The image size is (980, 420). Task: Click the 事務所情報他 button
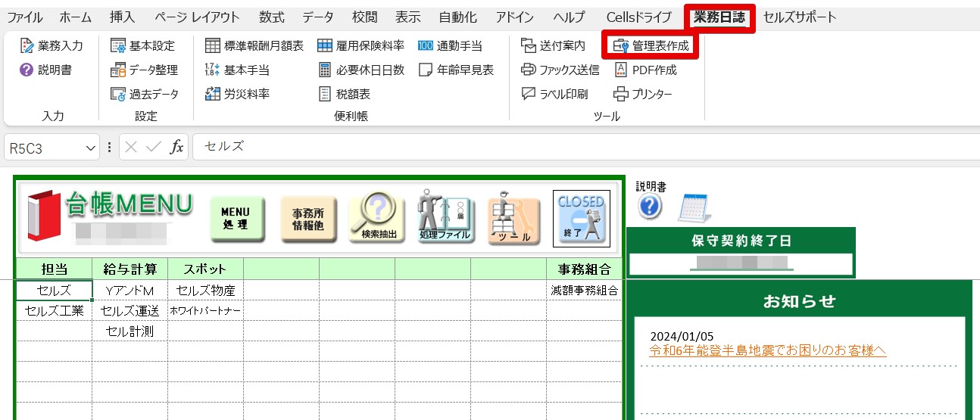point(307,219)
